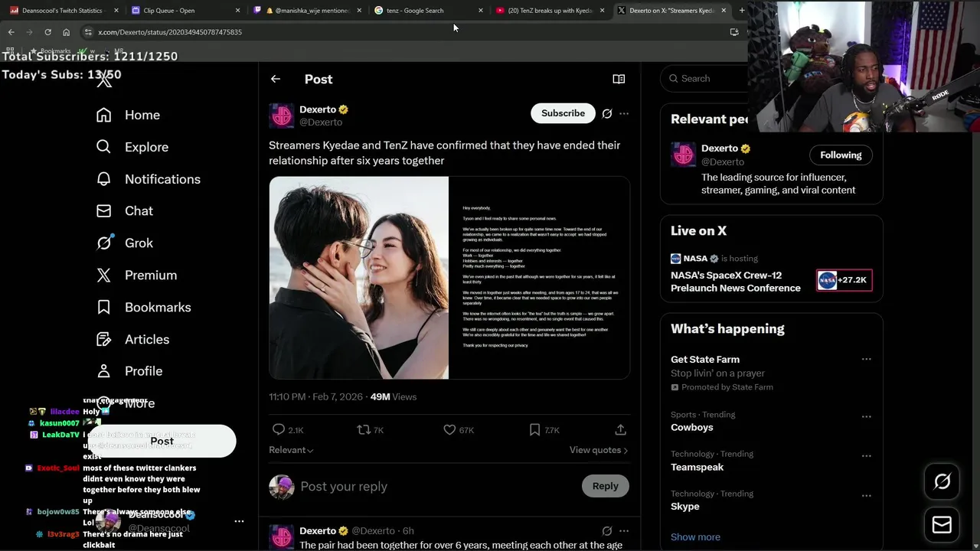Click the Notifications bell icon
Image resolution: width=980 pixels, height=551 pixels.
[x=104, y=179]
